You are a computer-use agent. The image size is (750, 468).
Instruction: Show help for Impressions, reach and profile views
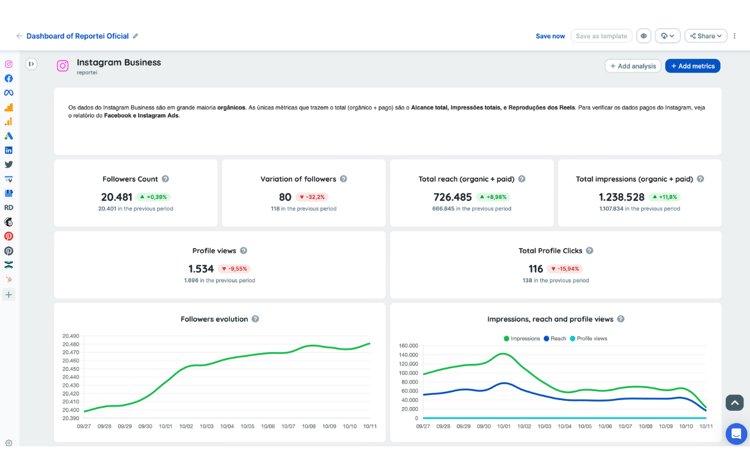[x=620, y=319]
